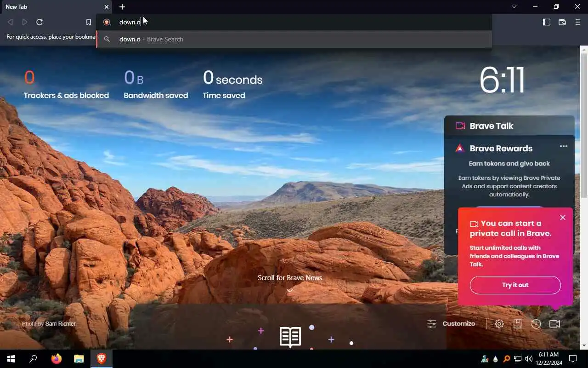Reload the page with refresh icon
588x368 pixels.
pos(40,22)
